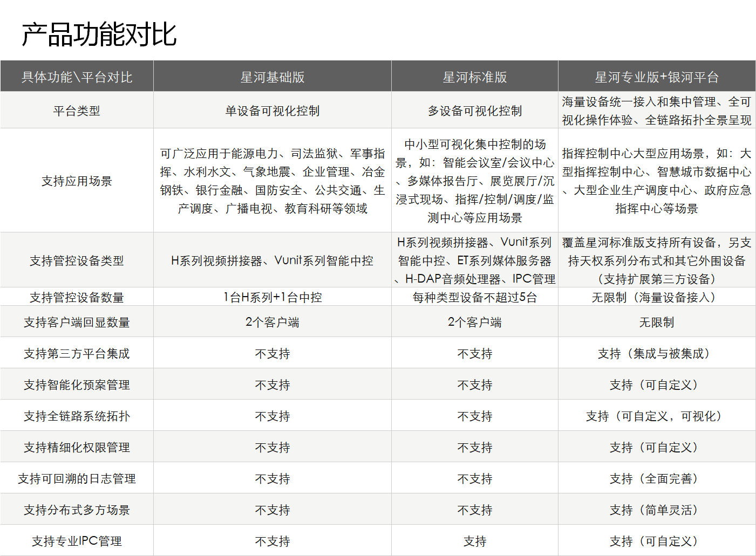756x556 pixels.
Task: Click row label 支持第三方平台集成
Action: coord(77,354)
